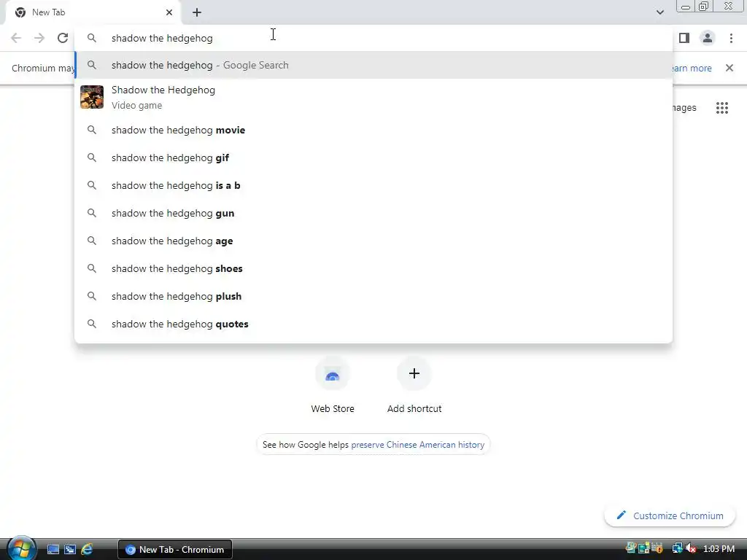The width and height of the screenshot is (747, 560).
Task: Pick 'shadow the hedgehog plush' suggestion
Action: point(373,296)
